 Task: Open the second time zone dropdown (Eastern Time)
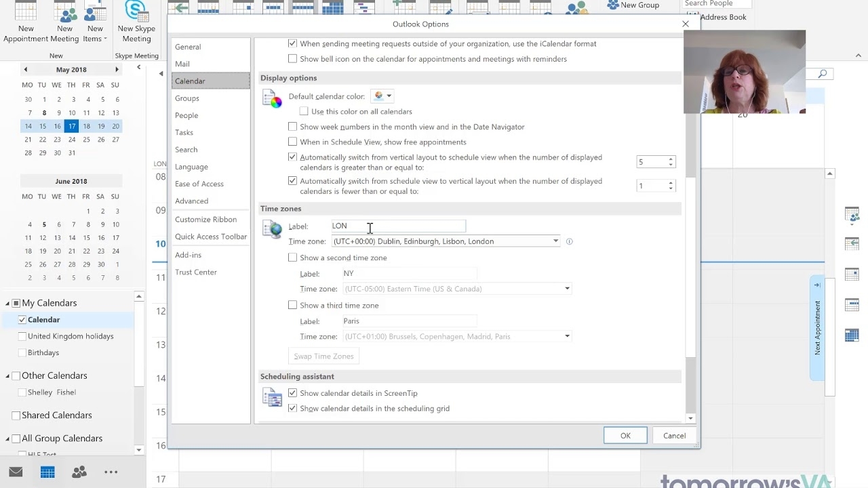click(567, 289)
